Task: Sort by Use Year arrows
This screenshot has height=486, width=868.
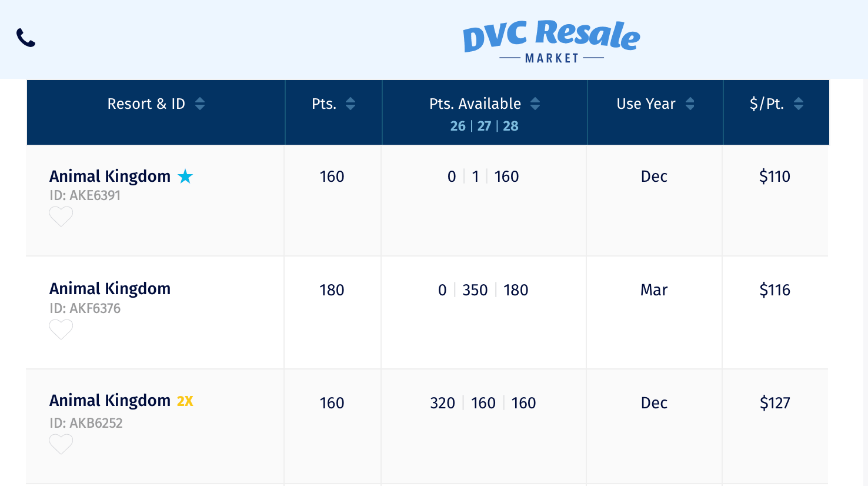Action: point(690,104)
